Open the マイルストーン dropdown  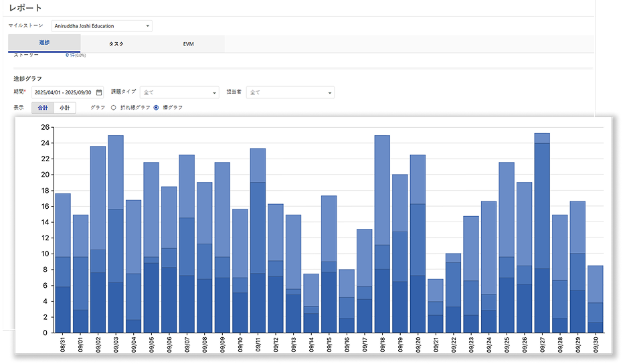coord(102,26)
